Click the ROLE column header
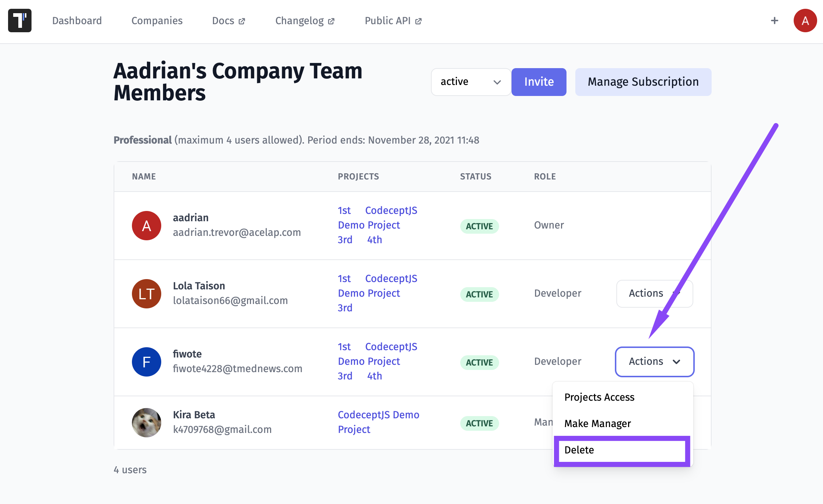Viewport: 823px width, 504px height. pos(545,177)
